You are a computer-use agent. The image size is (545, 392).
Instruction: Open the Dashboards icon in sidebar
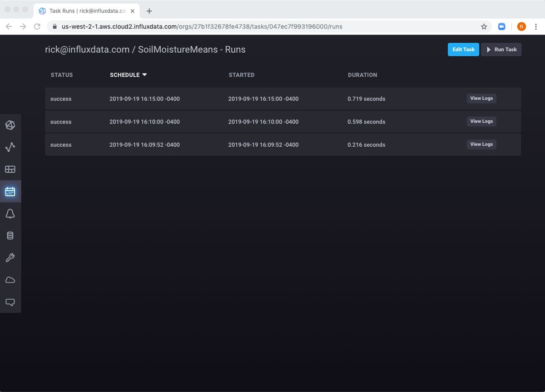[10, 169]
